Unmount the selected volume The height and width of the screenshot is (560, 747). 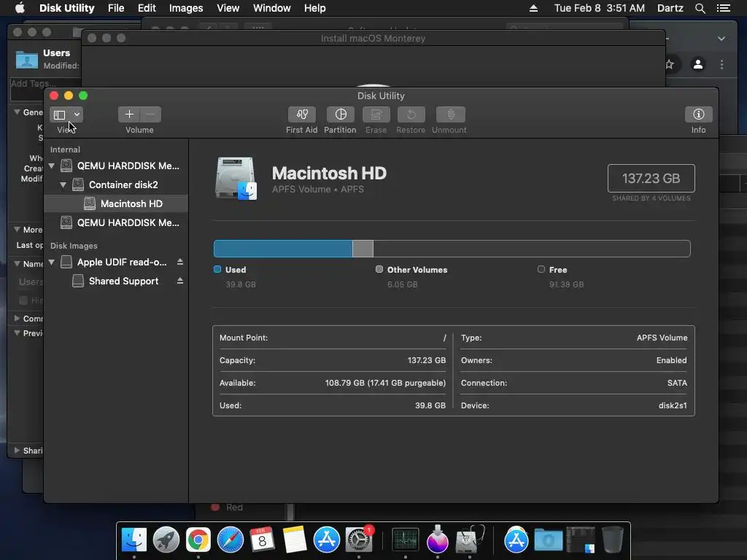(450, 114)
